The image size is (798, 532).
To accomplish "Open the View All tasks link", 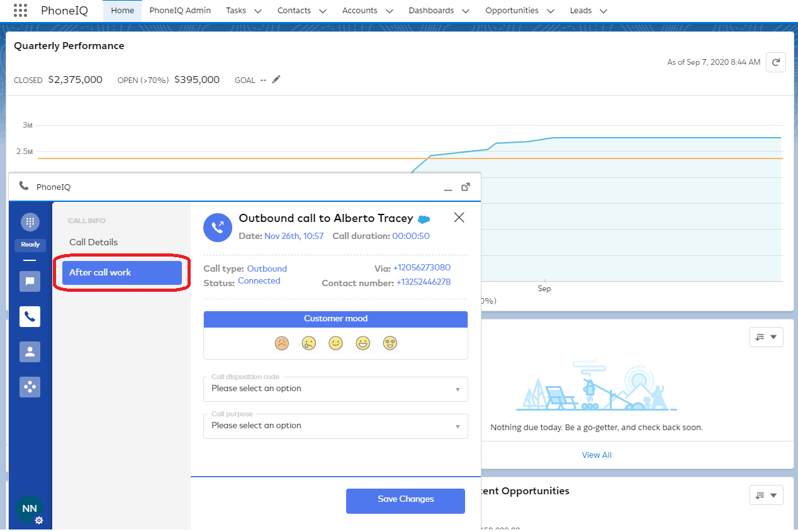I will point(596,455).
